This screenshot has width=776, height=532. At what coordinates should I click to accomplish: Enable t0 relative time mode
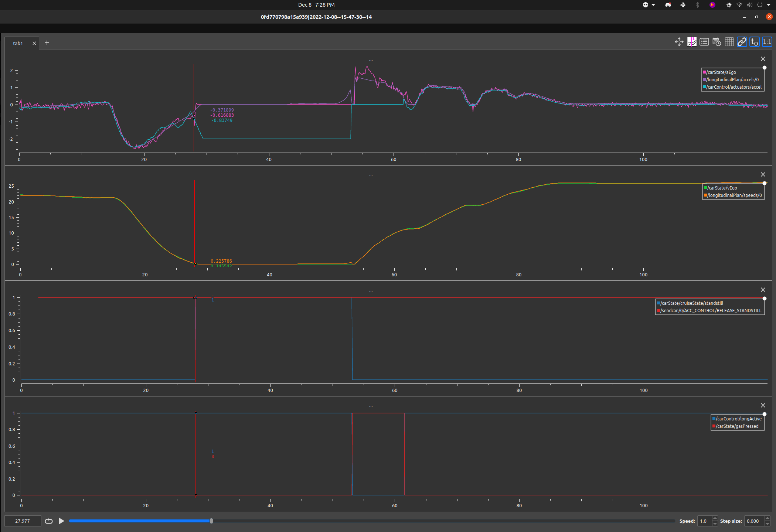754,42
